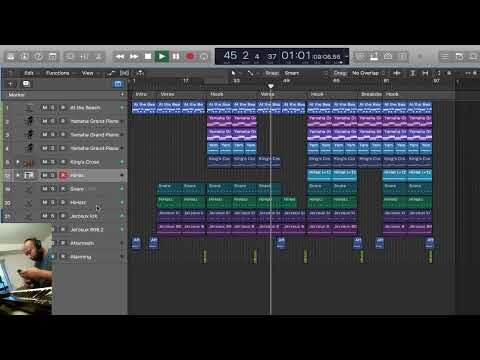Start playback with the green Play button

click(x=162, y=57)
